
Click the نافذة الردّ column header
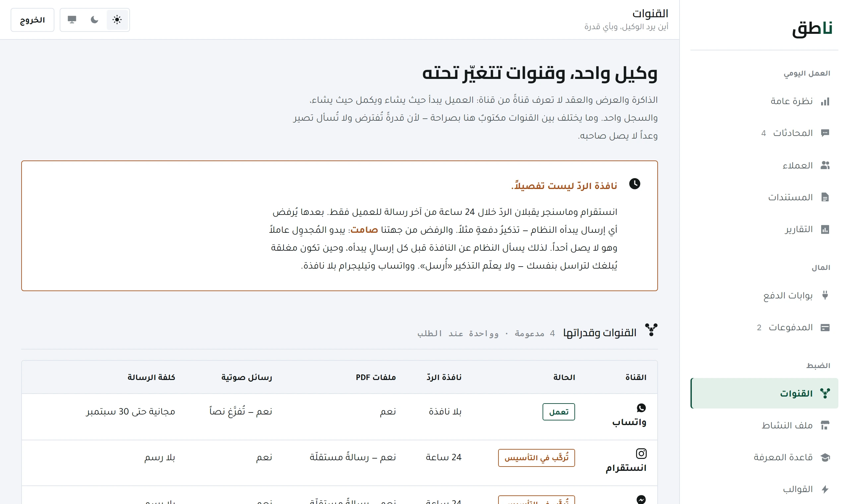pos(444,377)
